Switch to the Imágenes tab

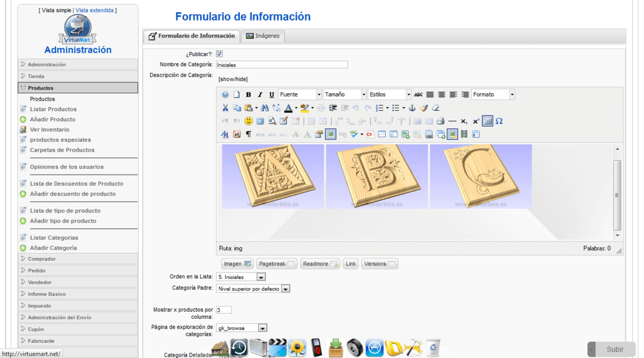[x=263, y=36]
